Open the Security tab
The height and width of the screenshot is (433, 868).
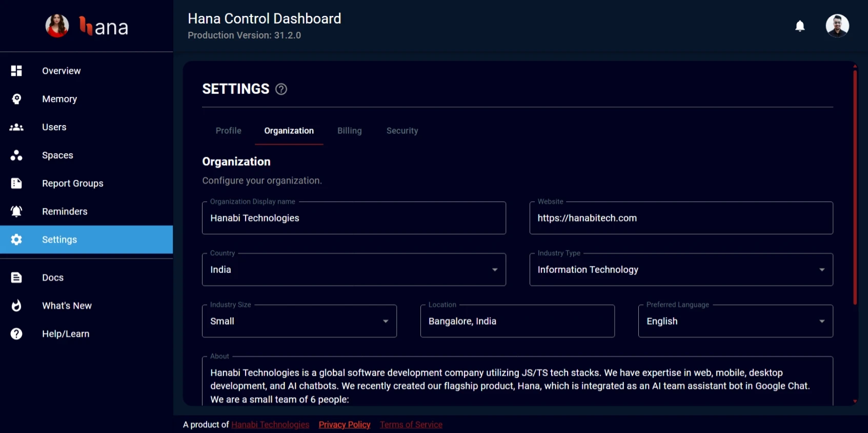pos(402,131)
